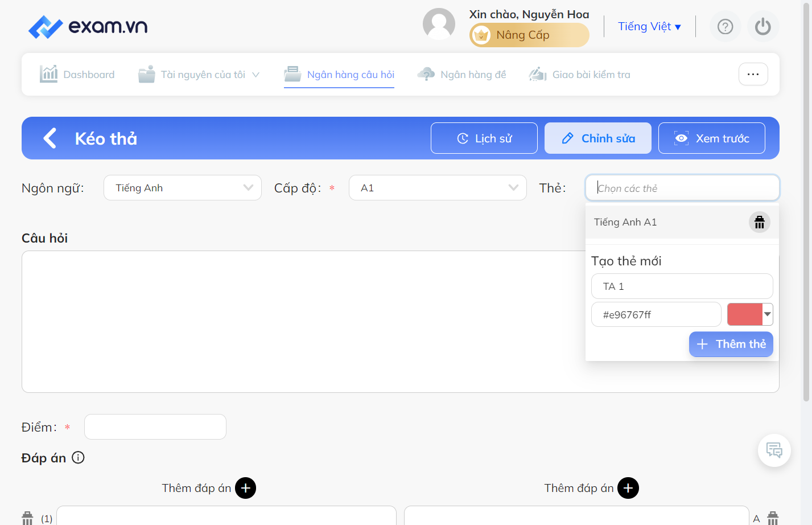The image size is (812, 525).
Task: Open the more options ellipsis button
Action: click(753, 74)
